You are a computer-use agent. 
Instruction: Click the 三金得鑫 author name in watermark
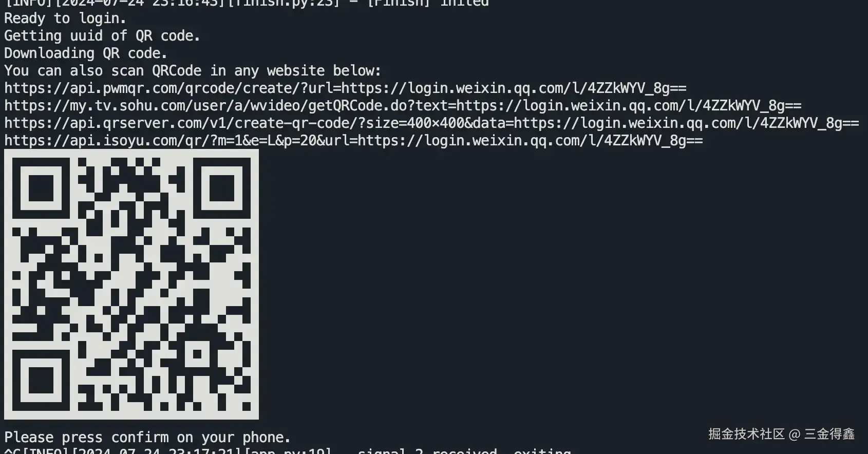829,434
